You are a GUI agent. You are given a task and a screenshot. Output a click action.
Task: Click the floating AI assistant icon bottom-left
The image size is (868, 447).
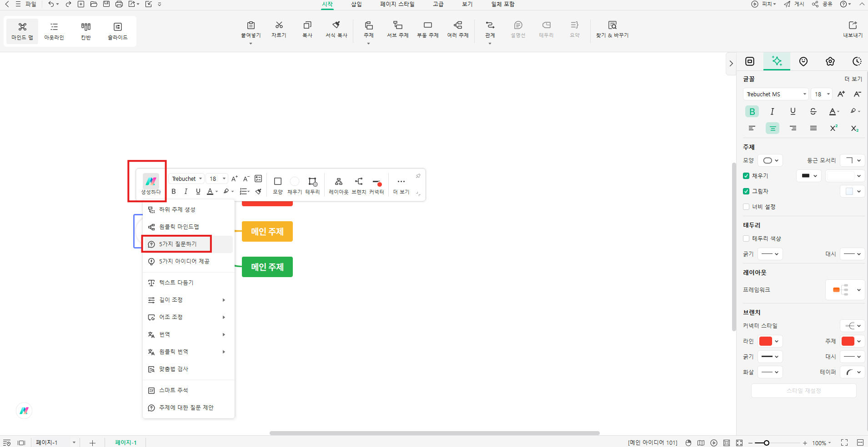(x=24, y=411)
